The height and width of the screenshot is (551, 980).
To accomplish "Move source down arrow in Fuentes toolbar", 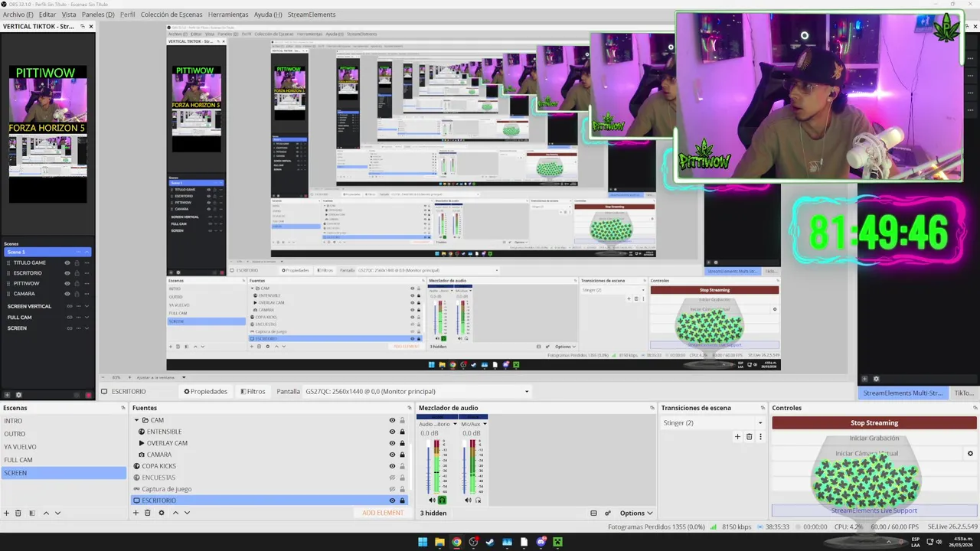I will pyautogui.click(x=187, y=513).
